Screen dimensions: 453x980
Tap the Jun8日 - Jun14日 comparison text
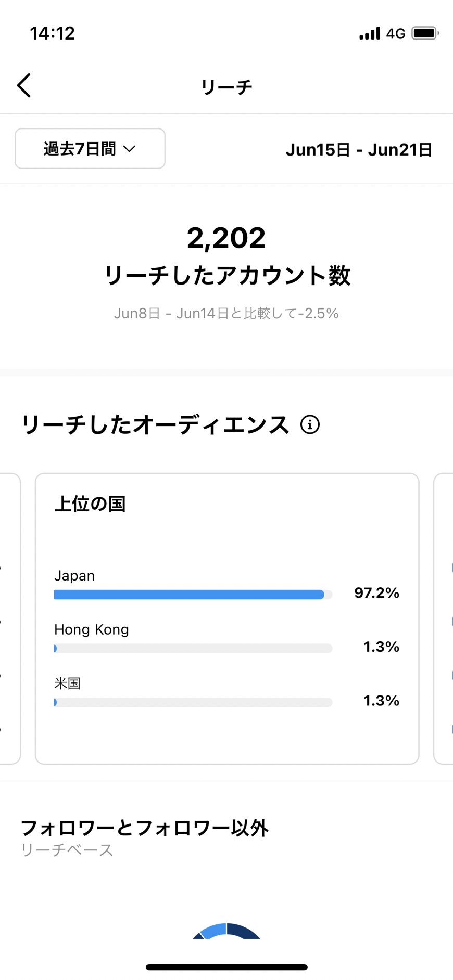tap(227, 314)
